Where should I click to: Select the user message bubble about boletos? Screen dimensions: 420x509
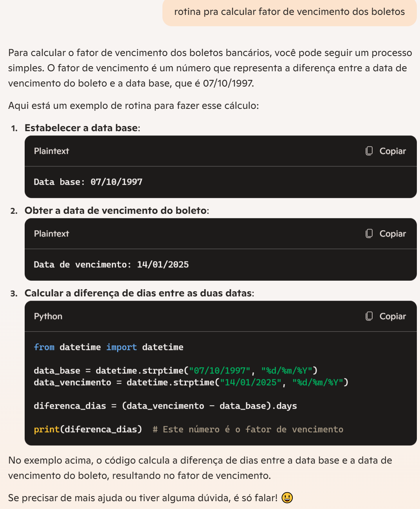click(289, 12)
